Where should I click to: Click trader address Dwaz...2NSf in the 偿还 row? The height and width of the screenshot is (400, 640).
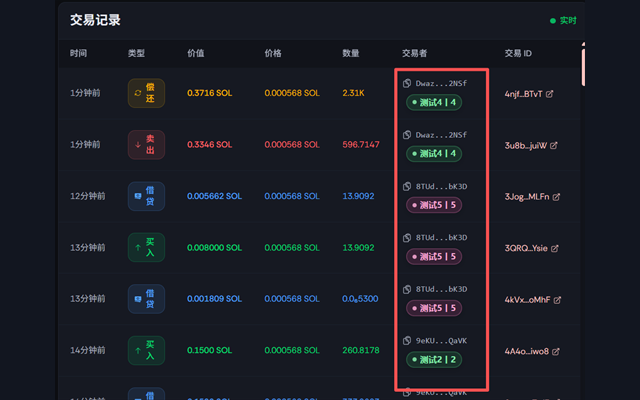pyautogui.click(x=441, y=83)
